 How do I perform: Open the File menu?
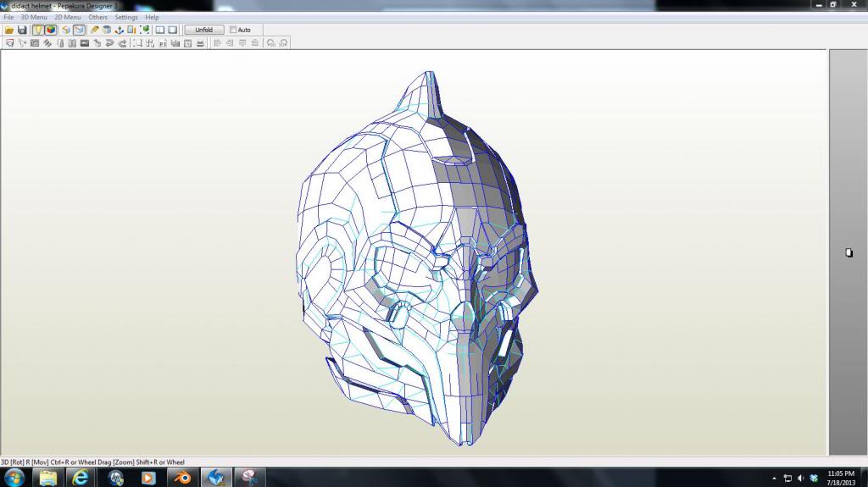[x=8, y=17]
